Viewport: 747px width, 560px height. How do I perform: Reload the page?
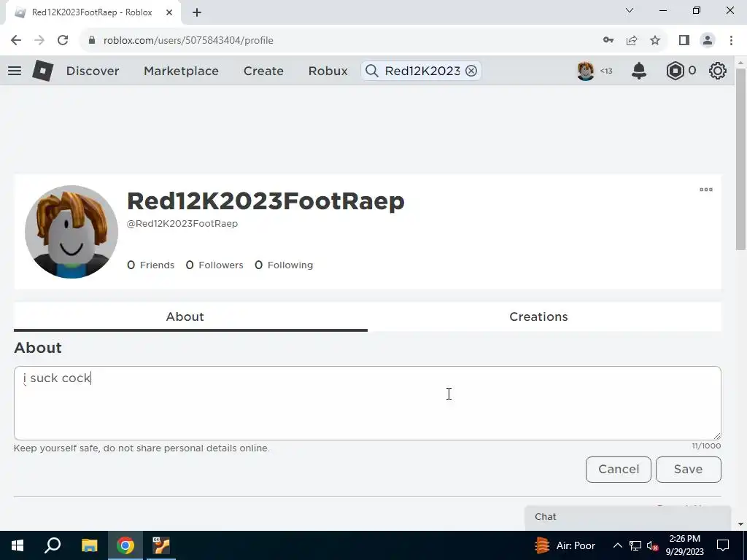[63, 40]
